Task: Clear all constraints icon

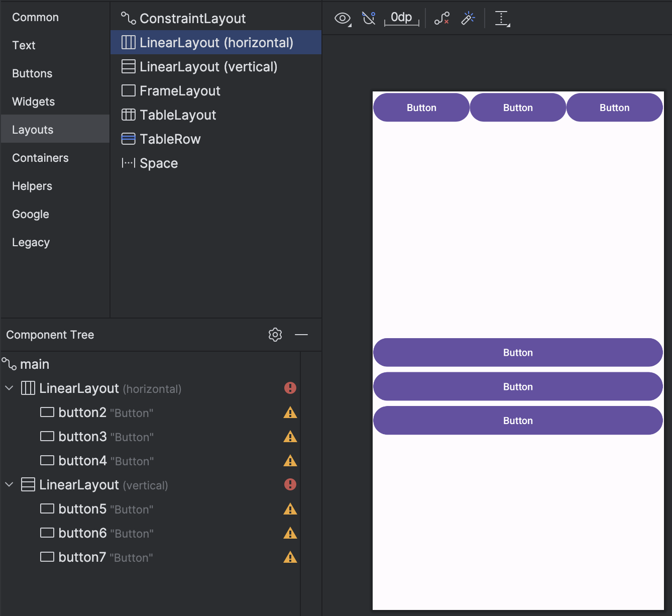Action: pyautogui.click(x=442, y=19)
